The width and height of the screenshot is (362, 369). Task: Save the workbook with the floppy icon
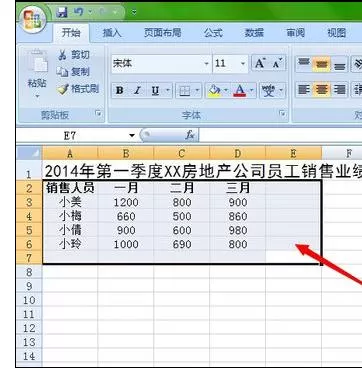[62, 12]
